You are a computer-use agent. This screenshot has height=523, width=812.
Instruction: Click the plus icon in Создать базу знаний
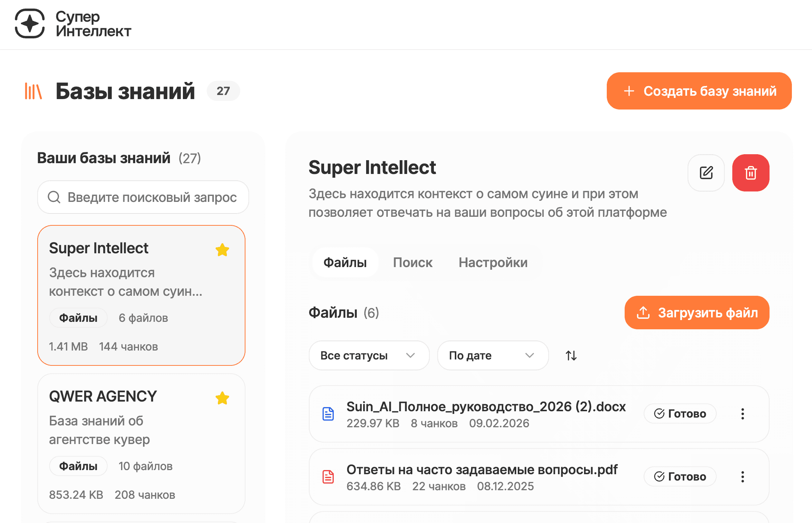pos(629,91)
